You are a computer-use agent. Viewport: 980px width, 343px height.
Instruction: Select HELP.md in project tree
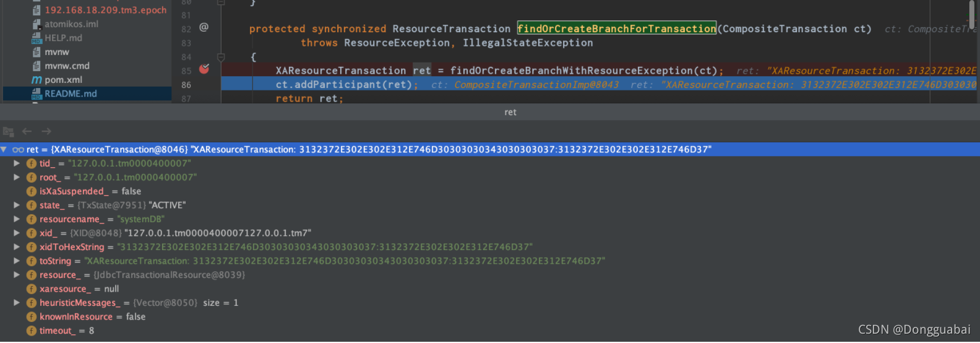click(63, 38)
